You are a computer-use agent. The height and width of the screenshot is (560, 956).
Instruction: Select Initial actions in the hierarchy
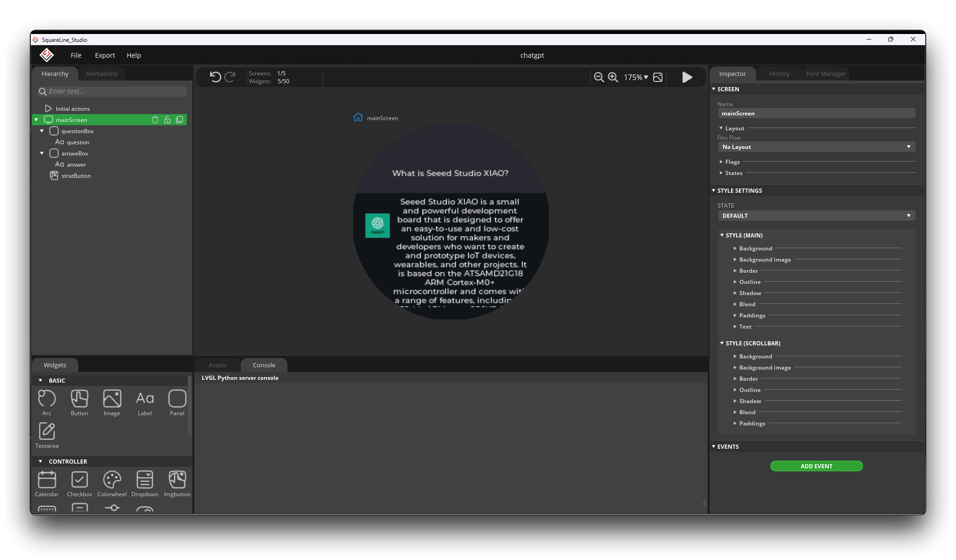click(73, 108)
